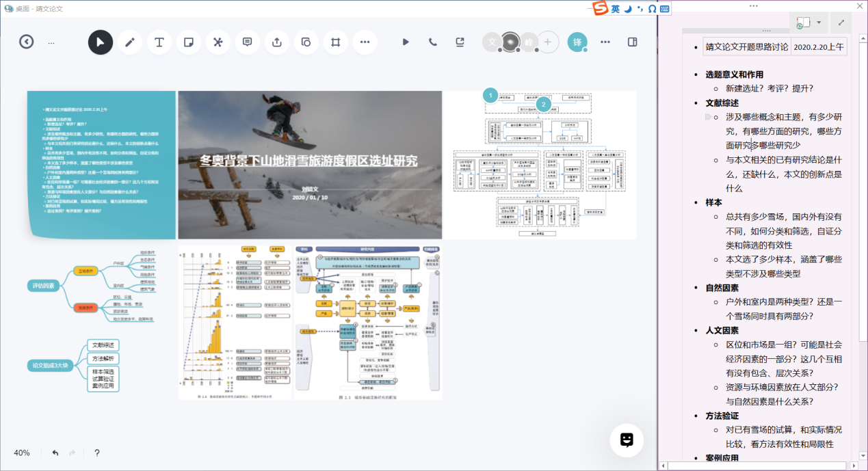Viewport: 868px width, 471px height.
Task: Toggle Sogou input English/Chinese mode
Action: click(x=616, y=9)
